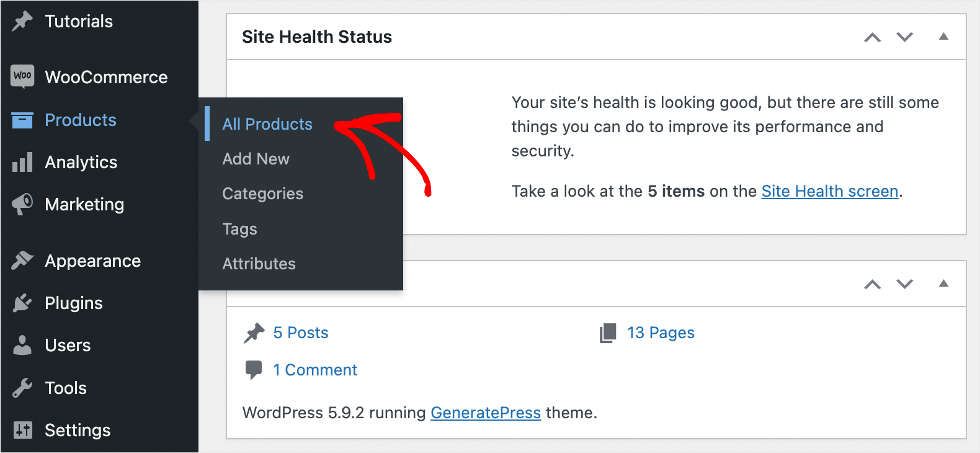Select All Products in the submenu
Image resolution: width=980 pixels, height=453 pixels.
(x=267, y=124)
